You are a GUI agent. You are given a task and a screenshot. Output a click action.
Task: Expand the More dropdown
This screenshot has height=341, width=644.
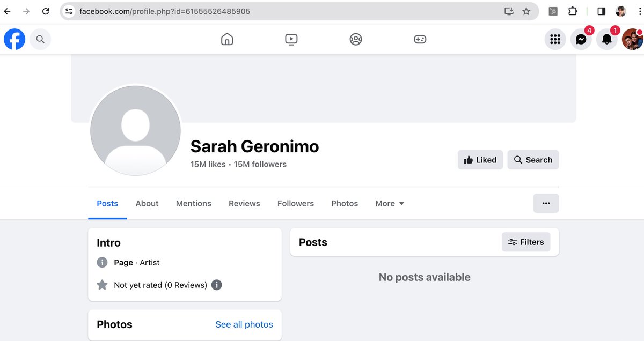(390, 203)
